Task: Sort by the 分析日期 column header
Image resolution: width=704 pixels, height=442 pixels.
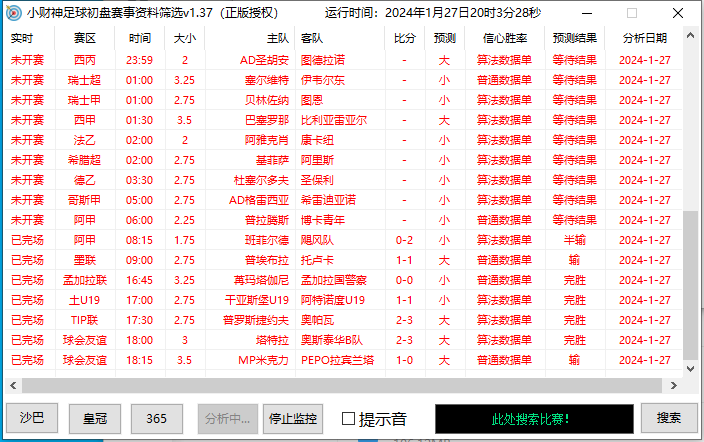Action: 645,39
